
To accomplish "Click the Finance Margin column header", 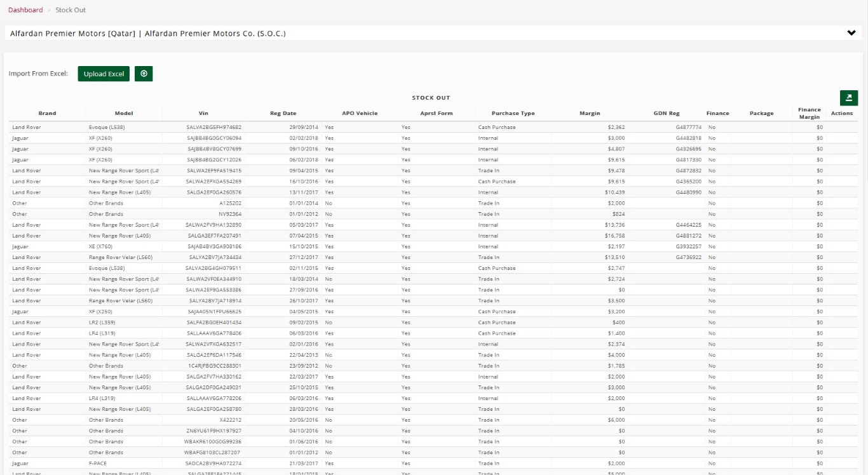I will coord(810,113).
